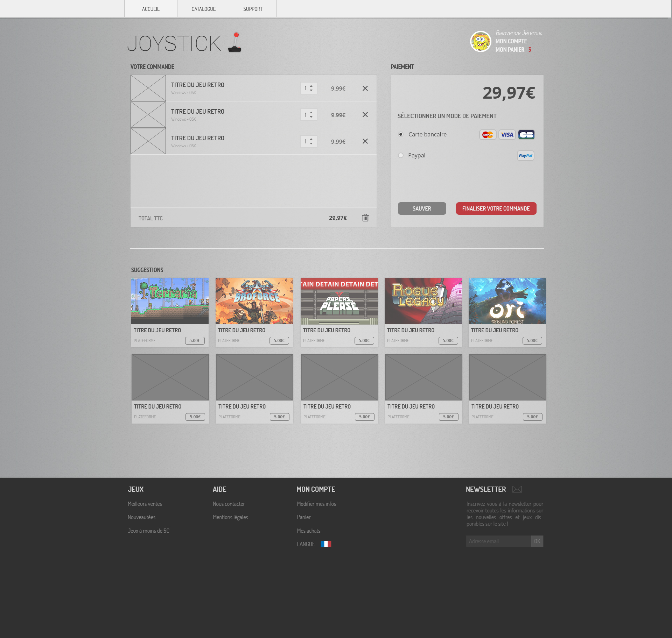Remove the first game from the order
The height and width of the screenshot is (638, 672).
tap(365, 88)
